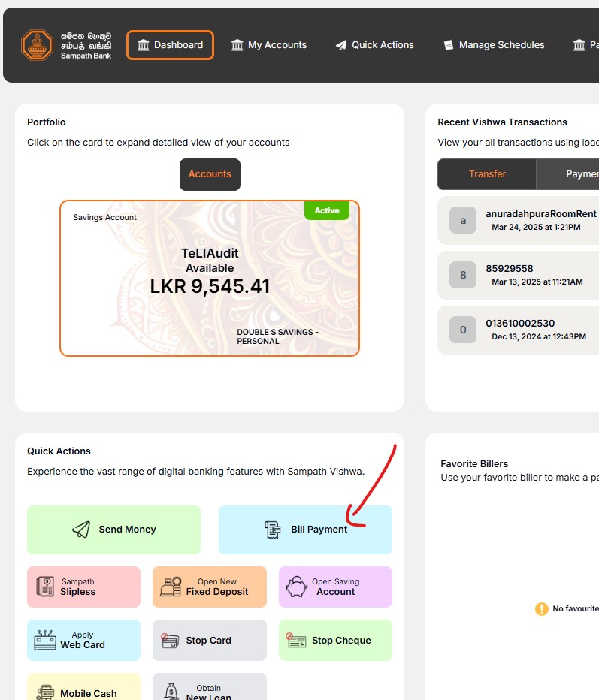Switch to the Transfer transactions tab
Viewport: 599px width, 700px height.
click(487, 174)
